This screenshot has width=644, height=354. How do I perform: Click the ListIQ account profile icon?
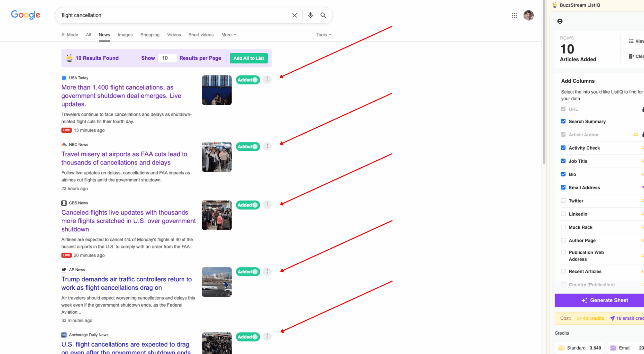[560, 21]
